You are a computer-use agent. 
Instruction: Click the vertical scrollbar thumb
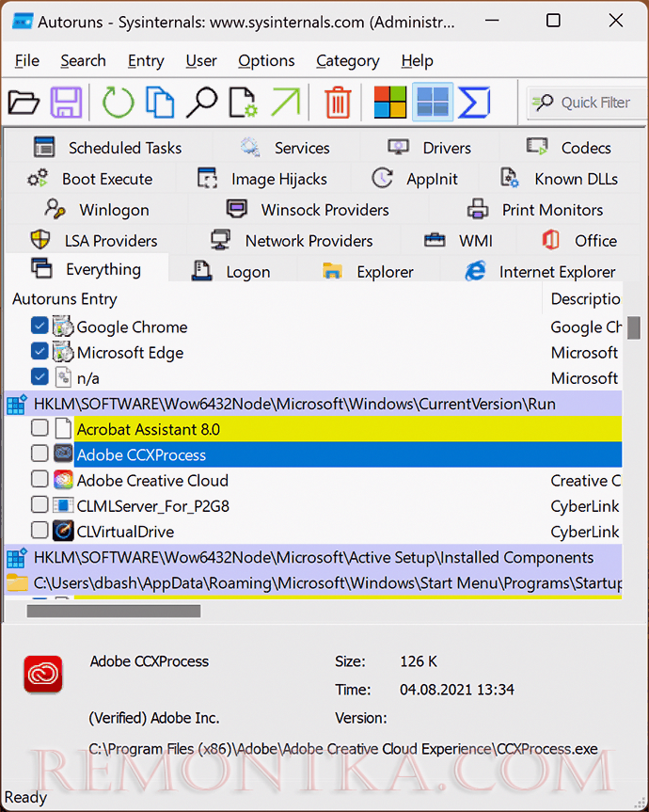[x=633, y=327]
